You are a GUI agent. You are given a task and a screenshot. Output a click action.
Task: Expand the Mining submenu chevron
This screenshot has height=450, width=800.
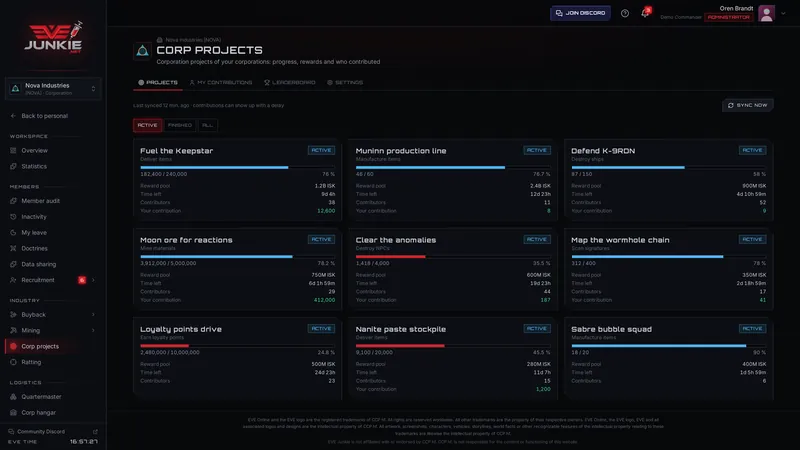click(x=93, y=331)
